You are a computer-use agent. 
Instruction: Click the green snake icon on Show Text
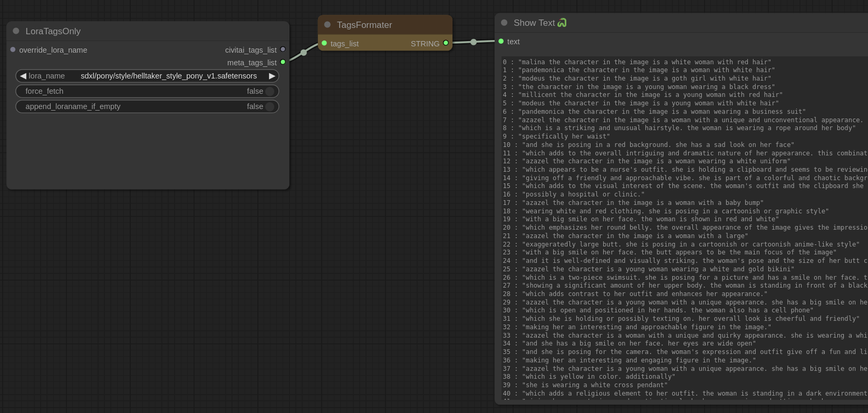pos(562,23)
